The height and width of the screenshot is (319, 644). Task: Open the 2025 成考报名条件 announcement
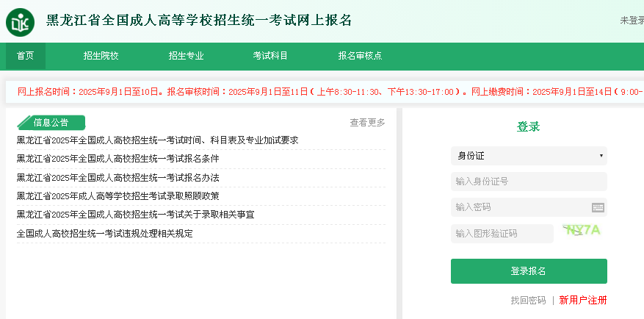118,159
